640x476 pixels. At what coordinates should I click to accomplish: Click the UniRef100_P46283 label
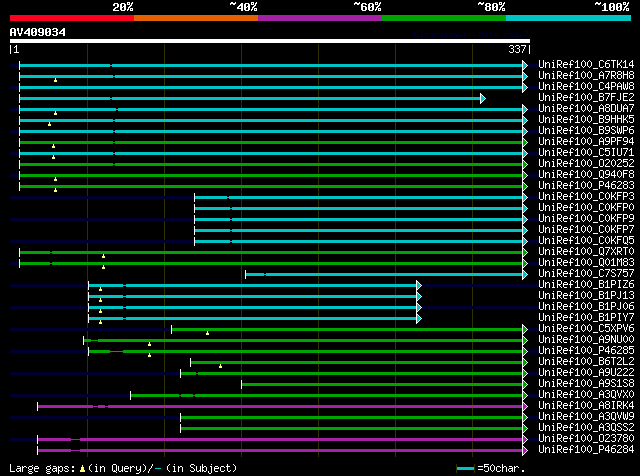(586, 186)
